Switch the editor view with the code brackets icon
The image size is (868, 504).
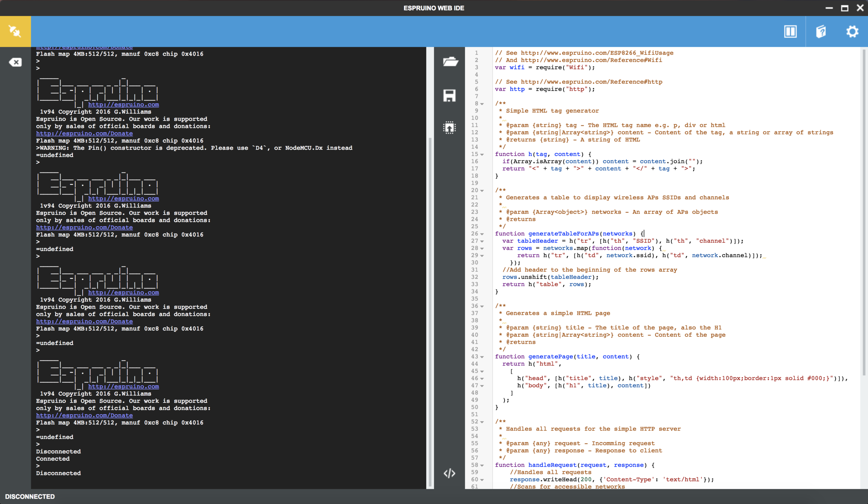click(x=449, y=473)
